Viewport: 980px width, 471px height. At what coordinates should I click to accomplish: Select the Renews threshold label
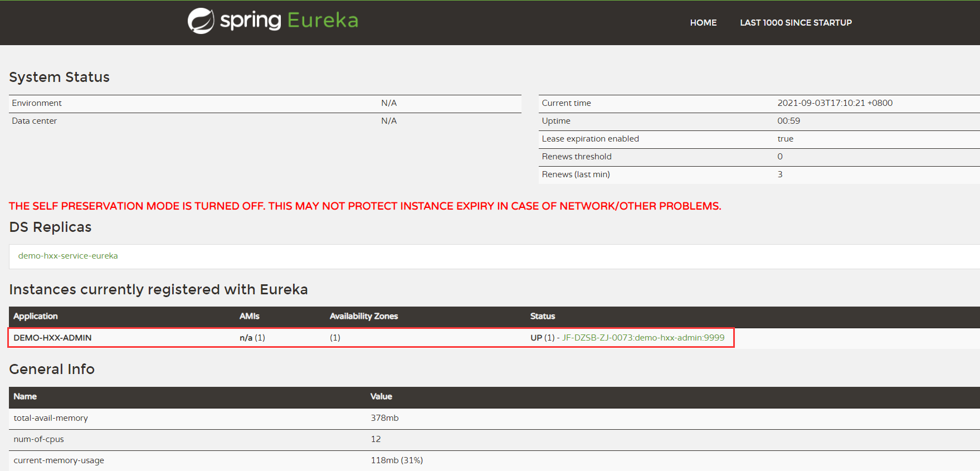pos(577,157)
